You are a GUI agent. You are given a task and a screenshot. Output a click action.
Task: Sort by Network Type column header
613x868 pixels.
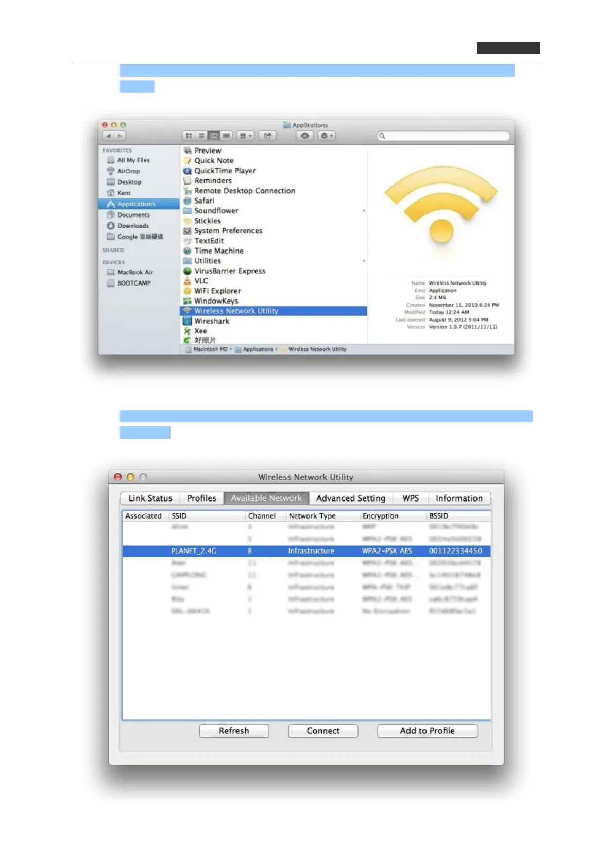point(323,516)
